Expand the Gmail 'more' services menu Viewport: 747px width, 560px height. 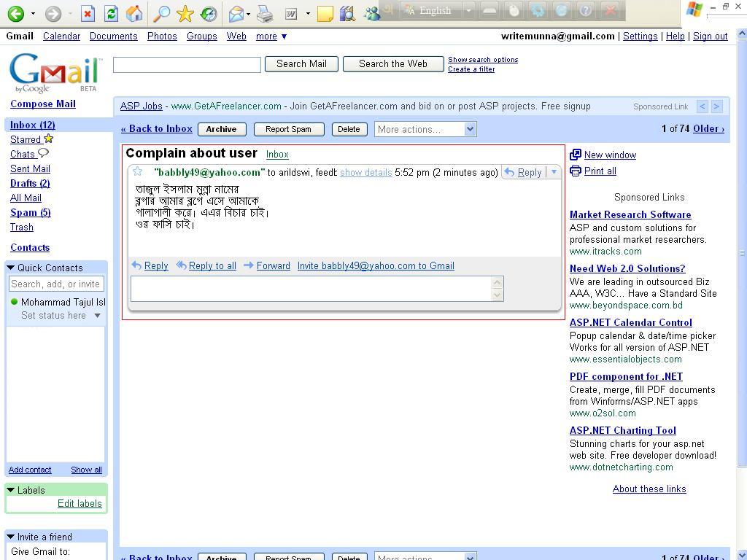coord(271,36)
